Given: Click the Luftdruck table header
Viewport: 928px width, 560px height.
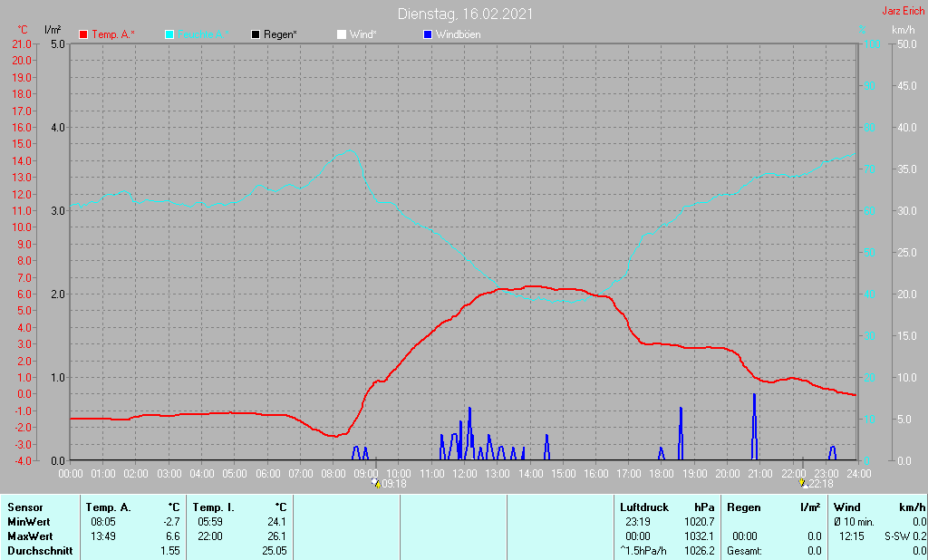Looking at the screenshot, I should [644, 507].
